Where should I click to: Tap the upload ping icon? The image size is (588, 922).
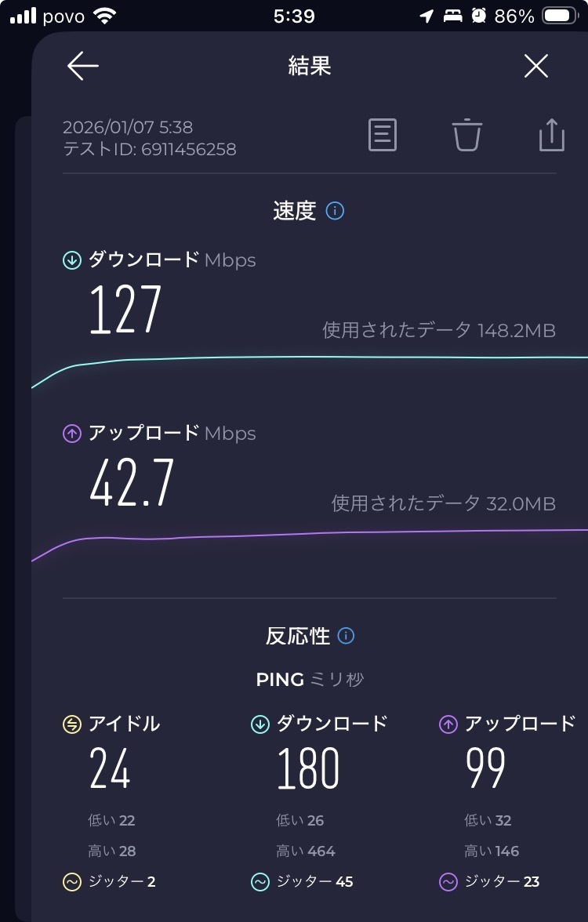(448, 724)
